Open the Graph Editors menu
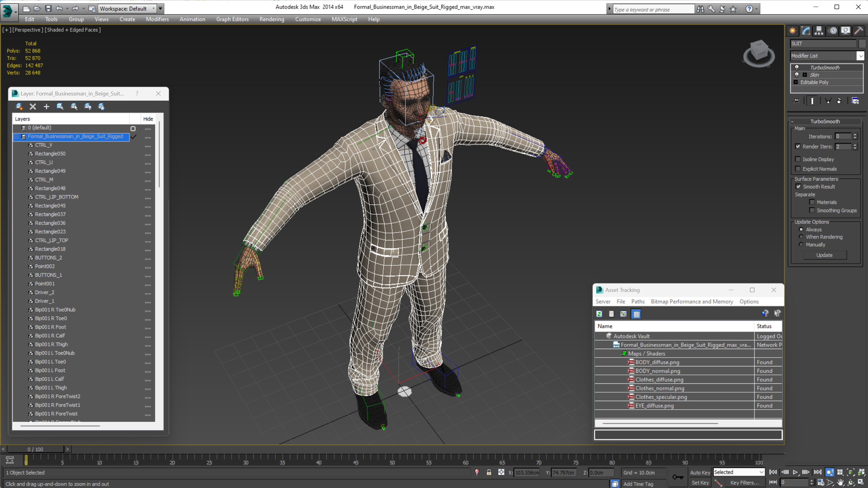 pyautogui.click(x=232, y=19)
